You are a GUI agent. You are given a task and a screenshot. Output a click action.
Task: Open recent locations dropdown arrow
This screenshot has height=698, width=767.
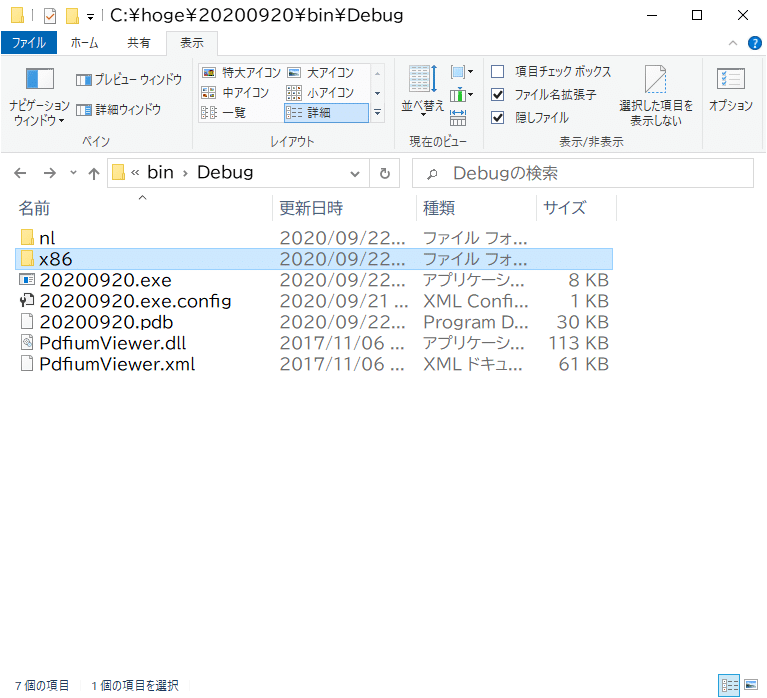click(x=73, y=173)
